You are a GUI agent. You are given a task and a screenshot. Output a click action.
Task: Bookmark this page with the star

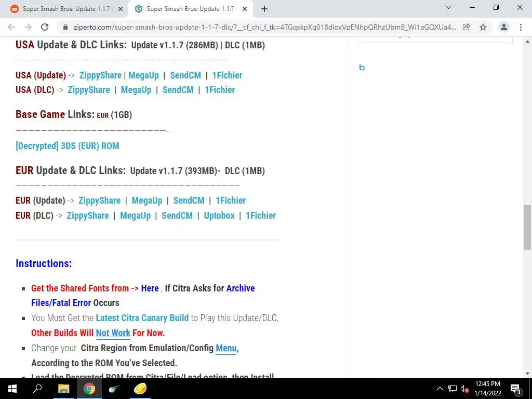(x=483, y=27)
